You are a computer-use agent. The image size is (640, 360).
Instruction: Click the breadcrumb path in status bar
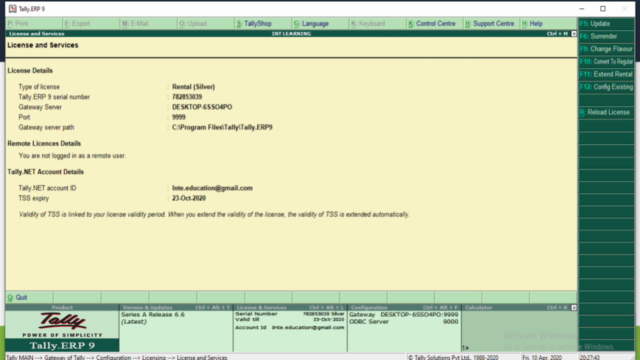point(117,357)
